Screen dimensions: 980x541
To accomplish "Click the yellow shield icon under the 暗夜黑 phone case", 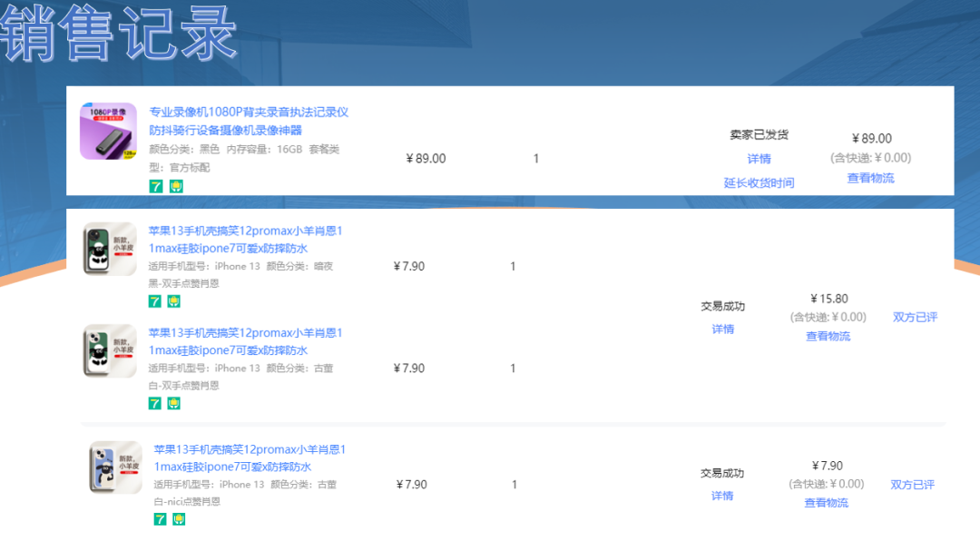I will click(173, 301).
